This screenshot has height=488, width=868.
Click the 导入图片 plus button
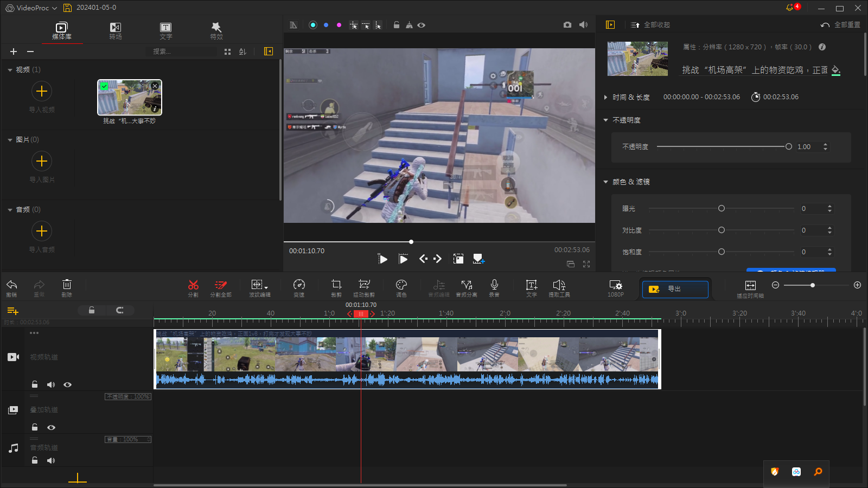pos(42,161)
